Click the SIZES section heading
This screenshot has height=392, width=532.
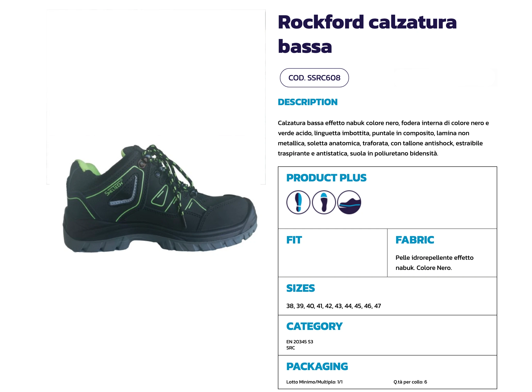pyautogui.click(x=301, y=288)
